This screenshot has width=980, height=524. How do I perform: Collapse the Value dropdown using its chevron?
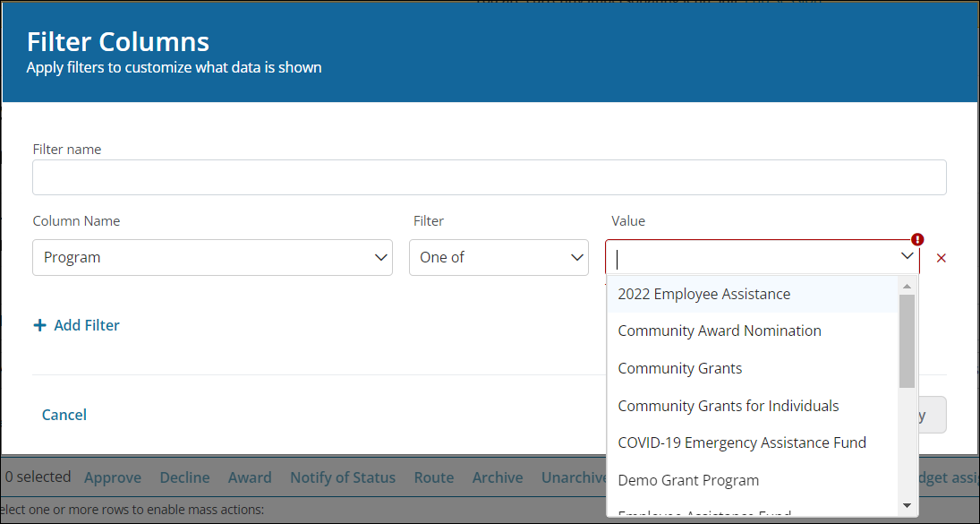(x=907, y=256)
